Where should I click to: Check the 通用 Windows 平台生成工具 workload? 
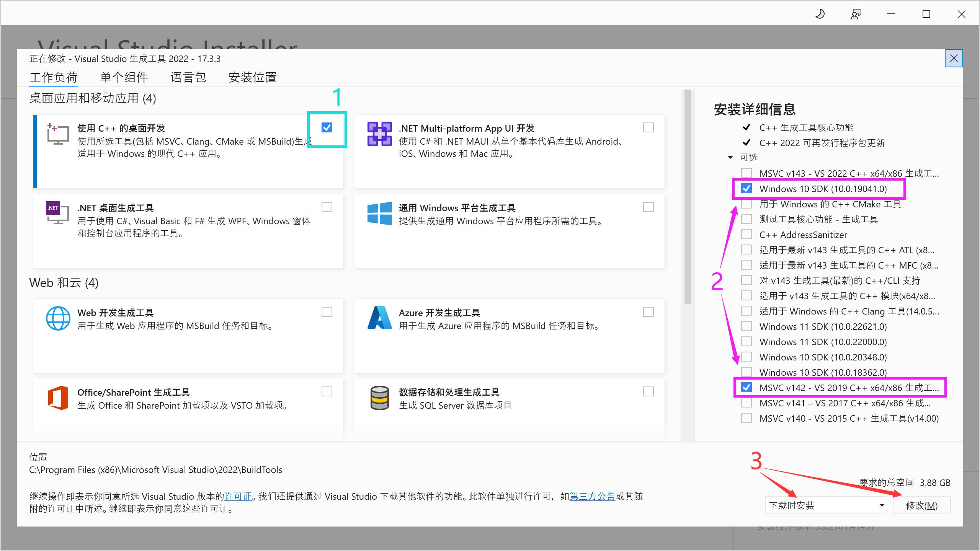coord(648,207)
